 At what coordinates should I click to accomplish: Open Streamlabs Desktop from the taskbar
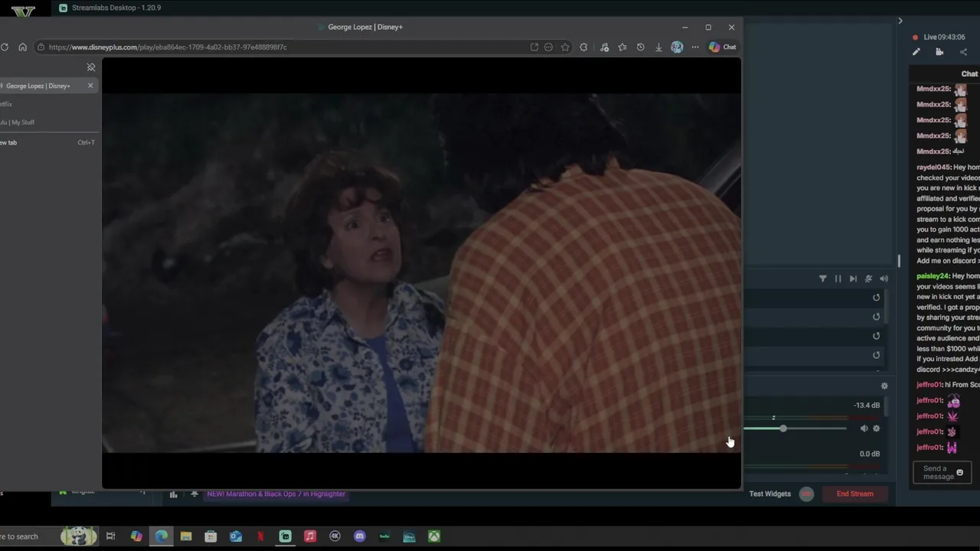point(286,536)
